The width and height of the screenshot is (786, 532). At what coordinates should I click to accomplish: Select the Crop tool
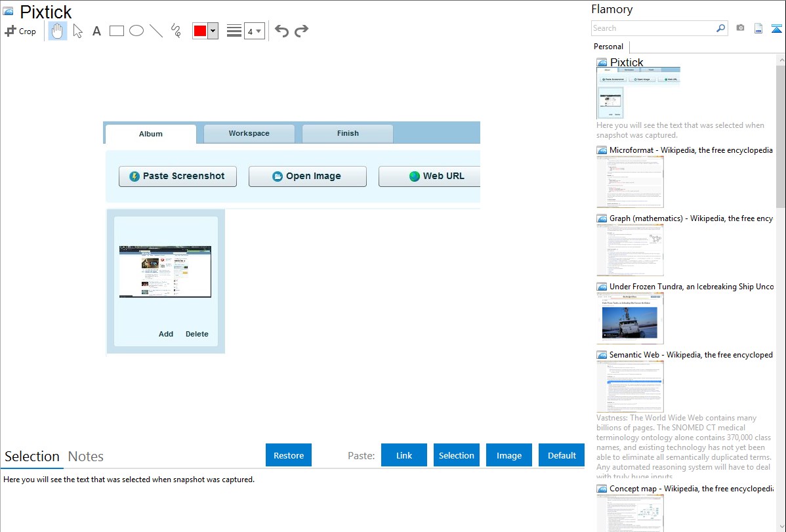pos(20,31)
